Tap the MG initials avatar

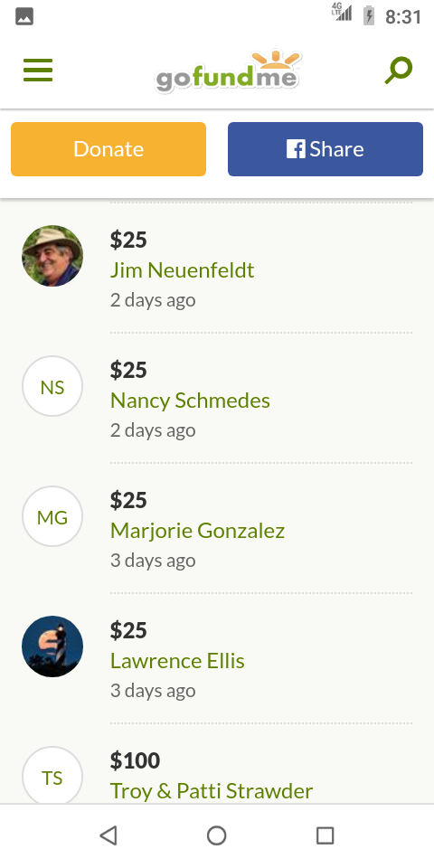(52, 516)
